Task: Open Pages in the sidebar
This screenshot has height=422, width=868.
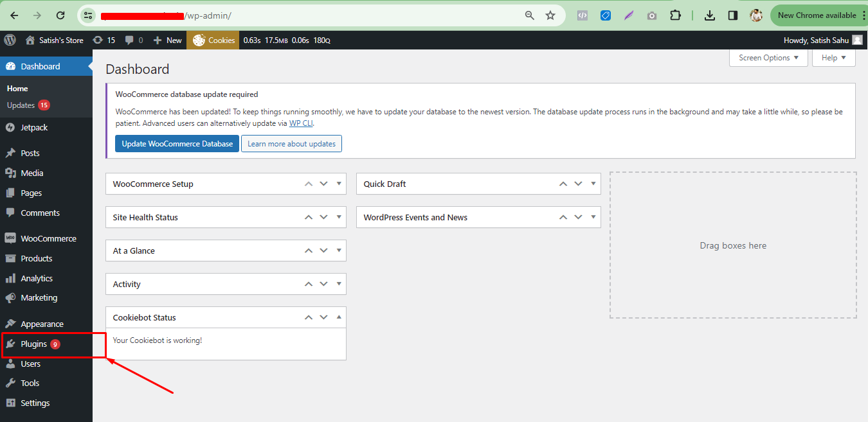Action: pos(46,193)
